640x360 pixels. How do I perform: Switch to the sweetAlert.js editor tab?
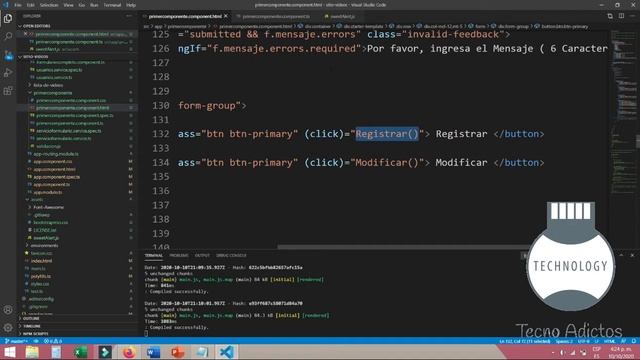click(342, 17)
